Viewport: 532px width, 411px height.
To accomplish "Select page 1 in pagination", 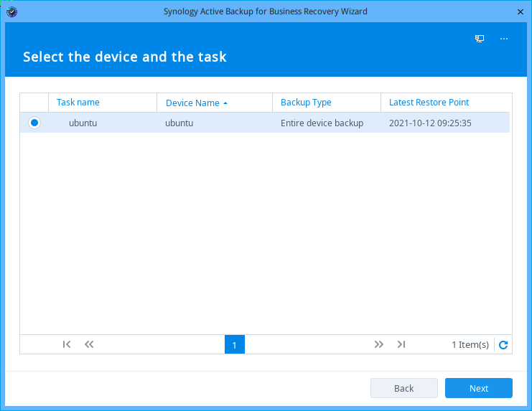I will (x=235, y=344).
